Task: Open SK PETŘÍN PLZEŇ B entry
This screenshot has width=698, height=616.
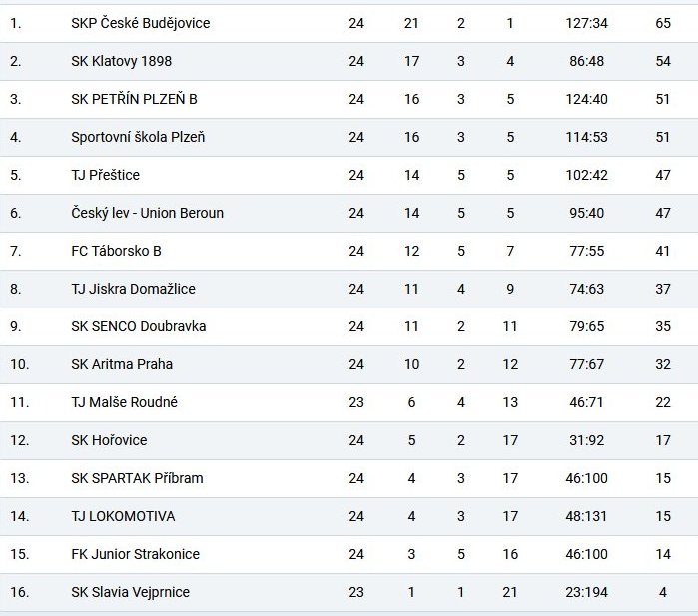Action: (134, 99)
